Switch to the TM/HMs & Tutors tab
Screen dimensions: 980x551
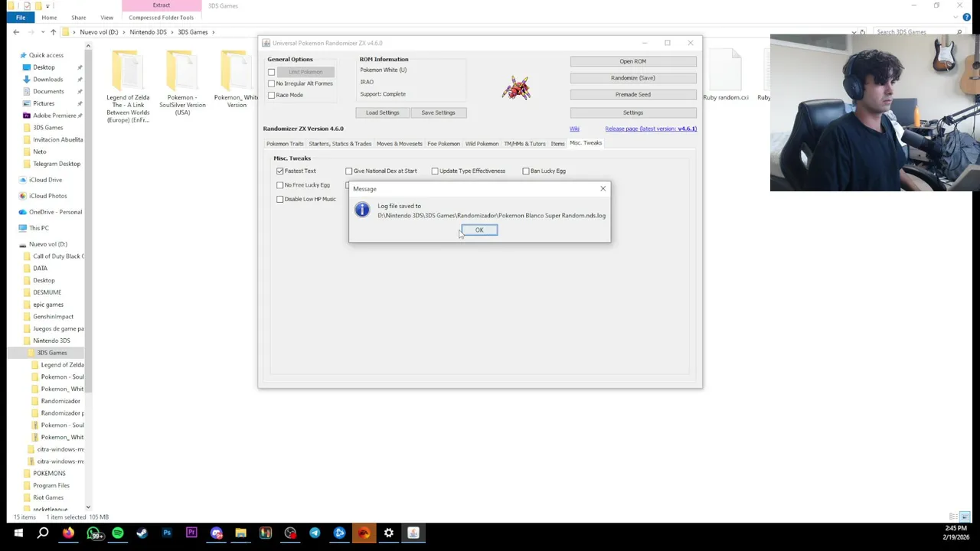[x=524, y=144]
